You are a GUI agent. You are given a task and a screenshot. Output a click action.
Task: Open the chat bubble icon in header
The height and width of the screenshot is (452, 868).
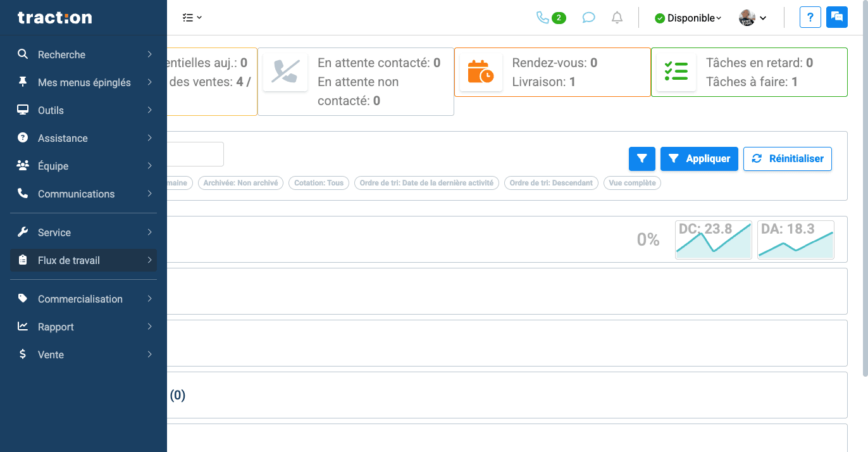pos(588,18)
